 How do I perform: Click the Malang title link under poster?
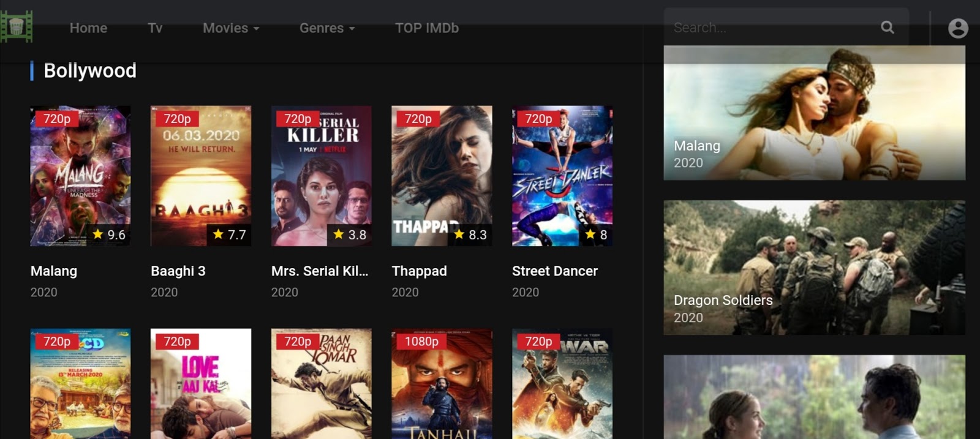54,271
